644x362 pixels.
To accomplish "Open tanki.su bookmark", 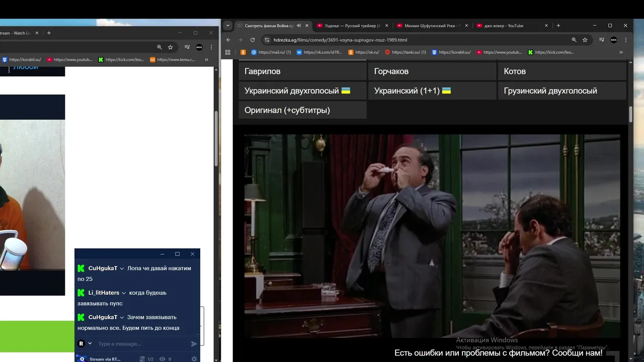I will (406, 52).
